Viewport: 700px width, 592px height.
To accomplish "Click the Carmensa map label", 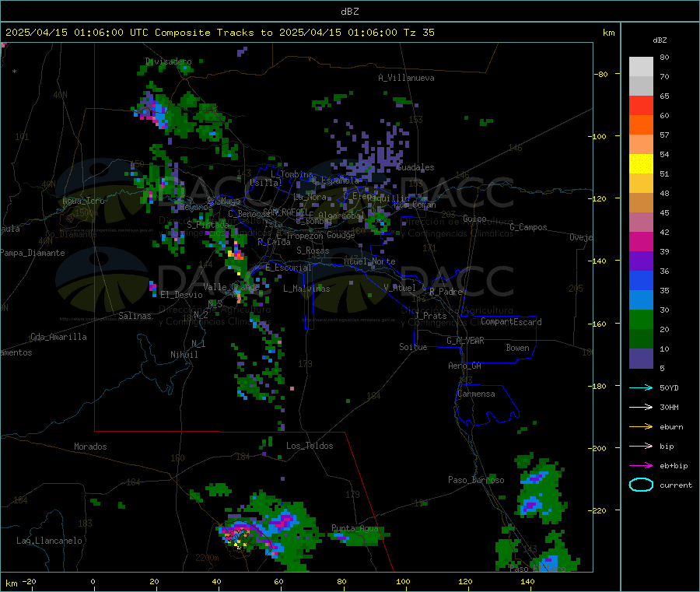I will [x=476, y=394].
